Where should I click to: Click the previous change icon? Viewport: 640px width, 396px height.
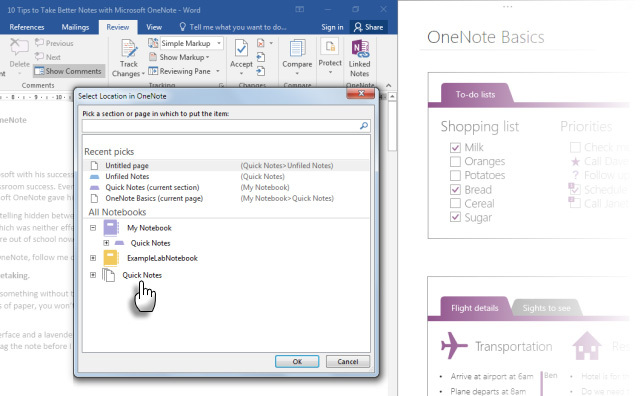260,57
